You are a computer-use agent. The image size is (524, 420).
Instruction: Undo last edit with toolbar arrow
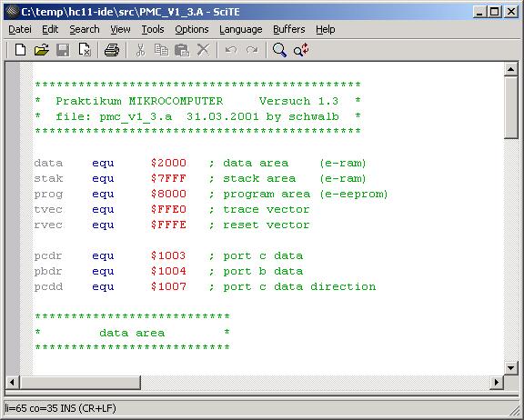[231, 50]
